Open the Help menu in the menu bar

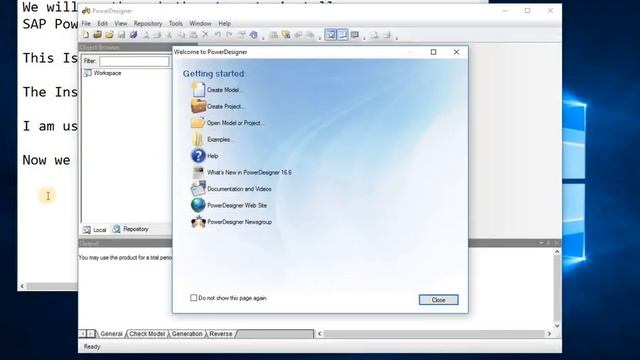tap(224, 23)
